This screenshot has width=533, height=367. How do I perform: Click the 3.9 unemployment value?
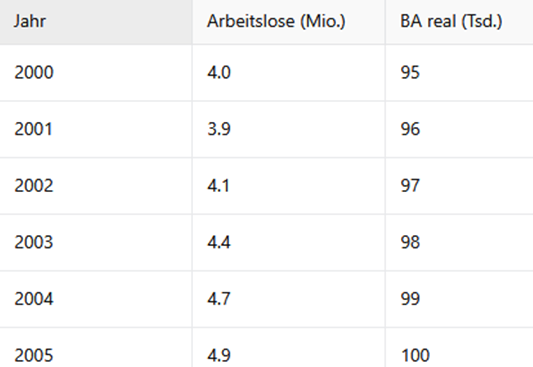289,129
